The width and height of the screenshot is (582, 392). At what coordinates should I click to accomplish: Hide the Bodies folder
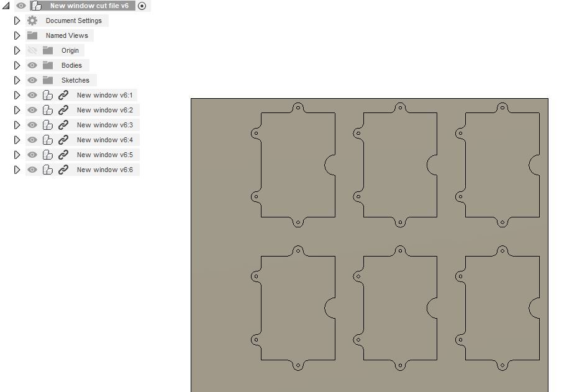pyautogui.click(x=32, y=65)
